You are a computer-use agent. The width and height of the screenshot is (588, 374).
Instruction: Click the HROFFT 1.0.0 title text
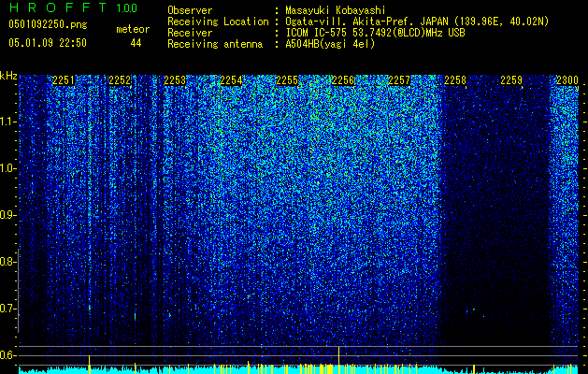coord(73,7)
